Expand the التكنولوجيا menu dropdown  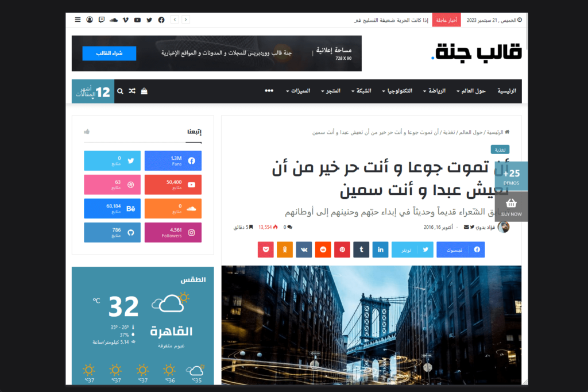tap(397, 91)
